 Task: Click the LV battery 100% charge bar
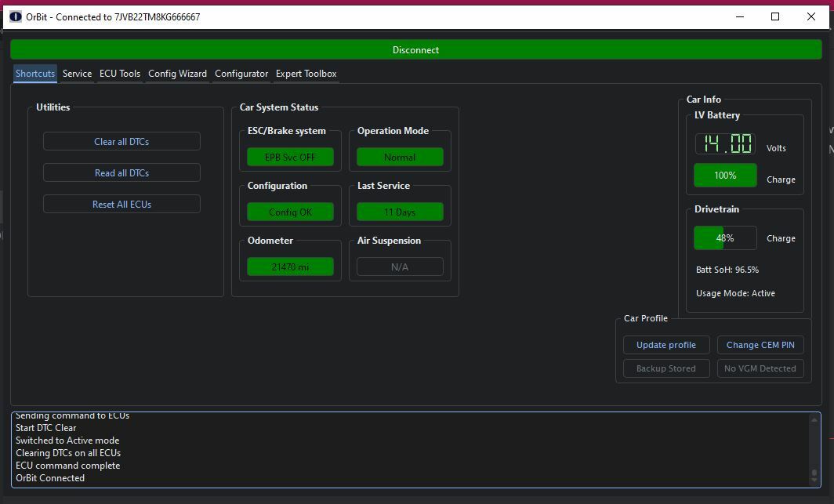click(725, 176)
